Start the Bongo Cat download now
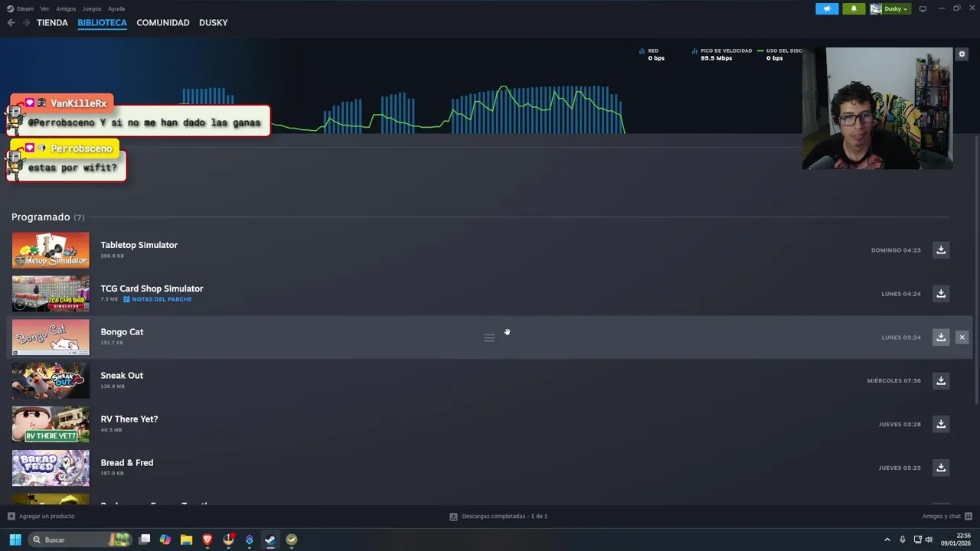980x551 pixels. tap(941, 337)
